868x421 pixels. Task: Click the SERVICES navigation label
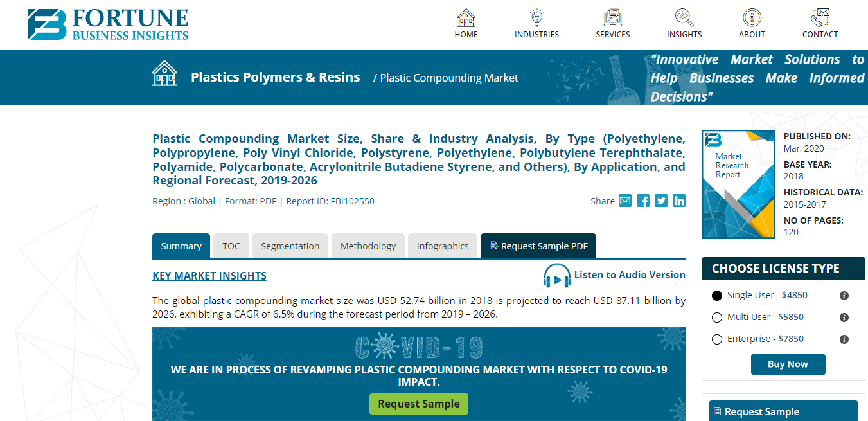coord(613,35)
